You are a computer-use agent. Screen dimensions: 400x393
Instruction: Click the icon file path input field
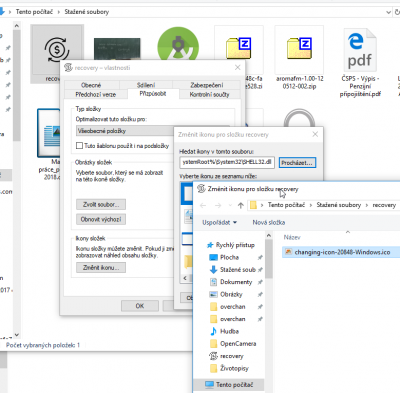(227, 162)
